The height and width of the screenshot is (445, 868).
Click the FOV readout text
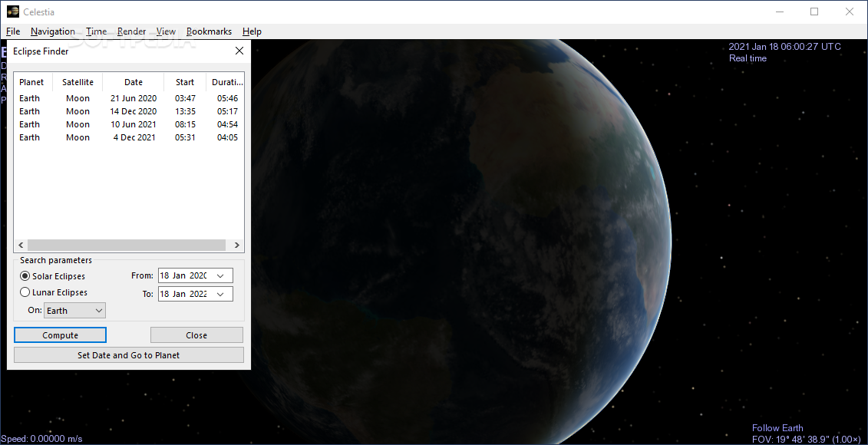click(805, 439)
